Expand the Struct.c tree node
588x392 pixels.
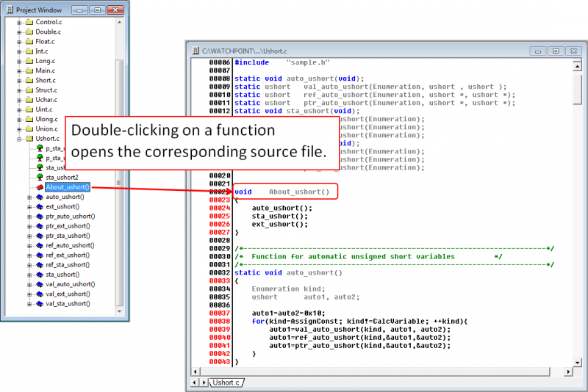click(x=19, y=90)
